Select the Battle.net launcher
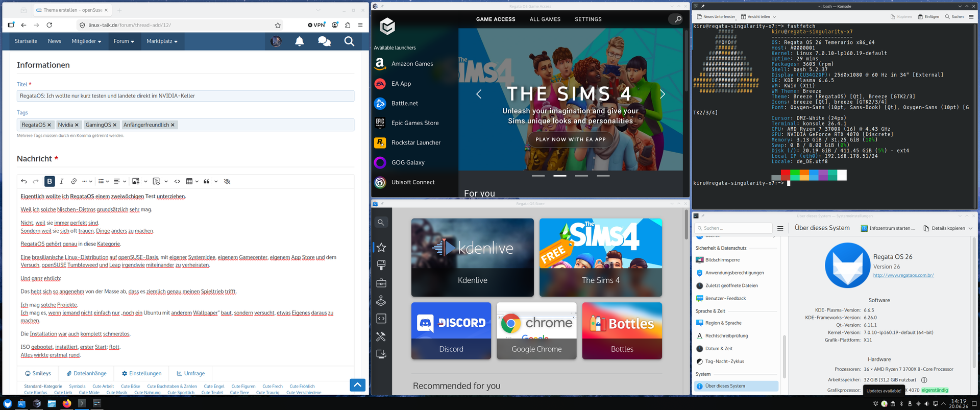This screenshot has width=980, height=410. tap(396, 103)
